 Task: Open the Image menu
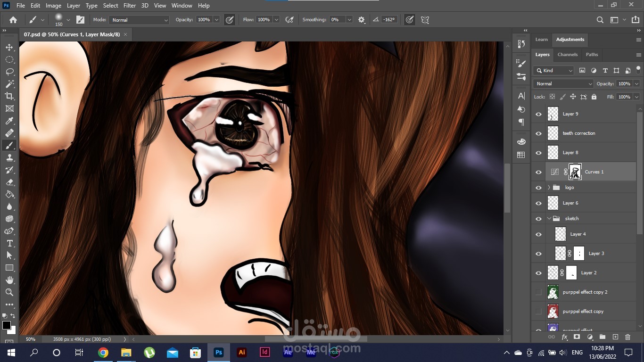(x=53, y=6)
